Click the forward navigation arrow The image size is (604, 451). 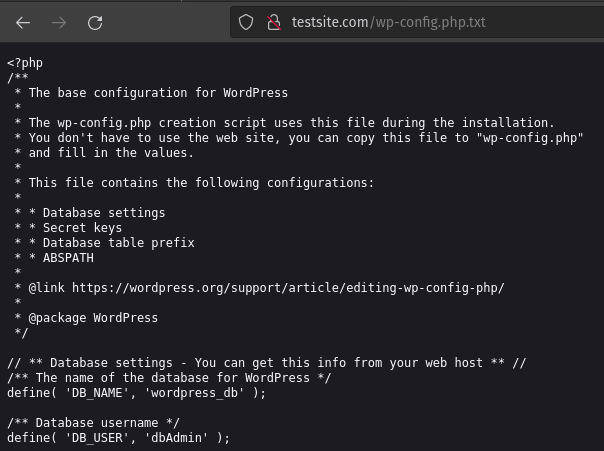pyautogui.click(x=59, y=22)
